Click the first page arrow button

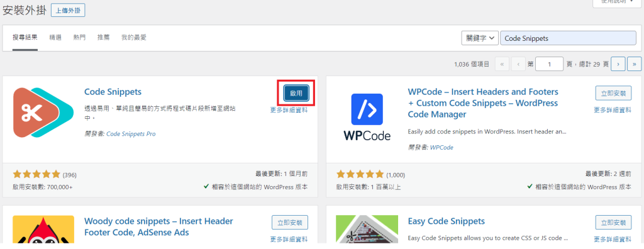point(502,64)
